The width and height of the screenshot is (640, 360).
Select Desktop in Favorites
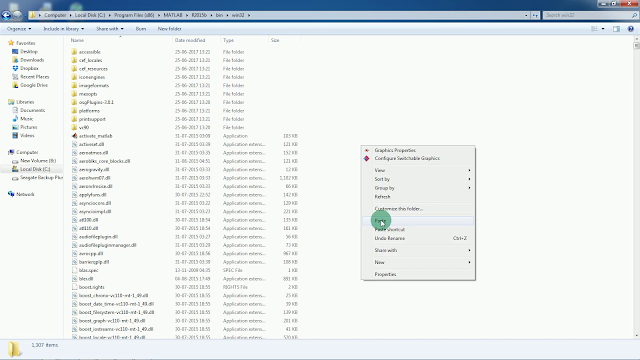click(x=29, y=51)
